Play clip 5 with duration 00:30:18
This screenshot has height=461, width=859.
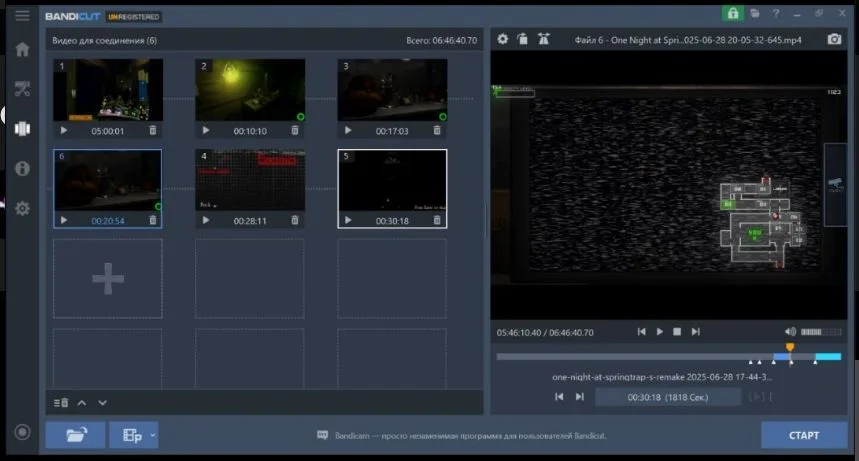348,220
